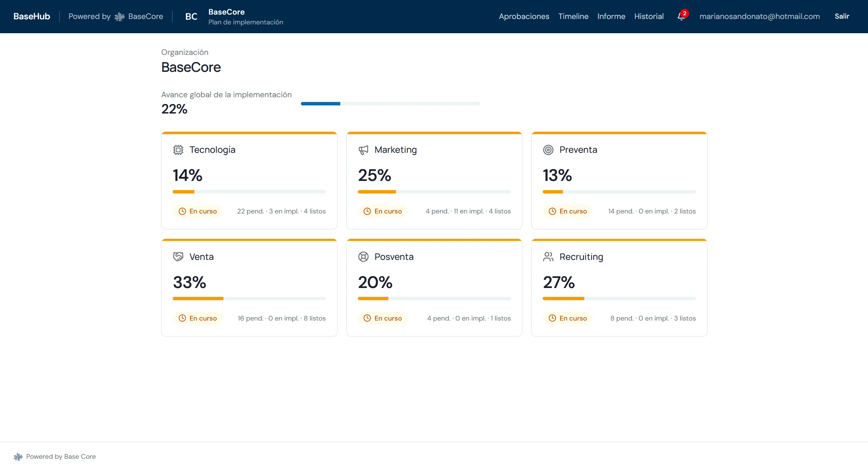Click the clock icon in Venta status

pyautogui.click(x=182, y=318)
